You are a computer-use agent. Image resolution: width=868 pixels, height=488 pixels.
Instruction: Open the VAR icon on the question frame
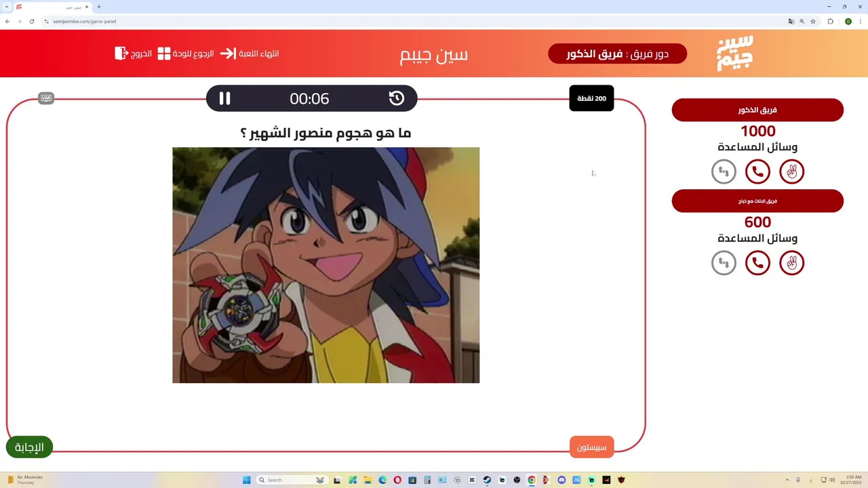(46, 98)
